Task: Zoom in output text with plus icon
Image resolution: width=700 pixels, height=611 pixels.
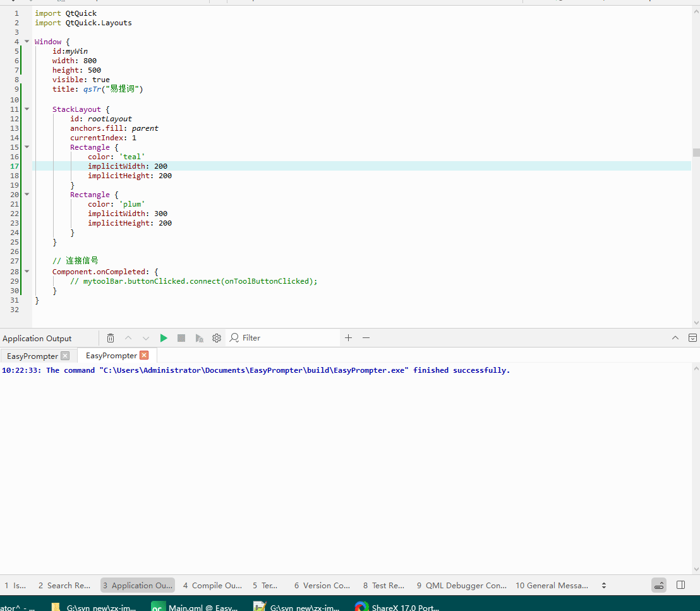Action: 349,337
